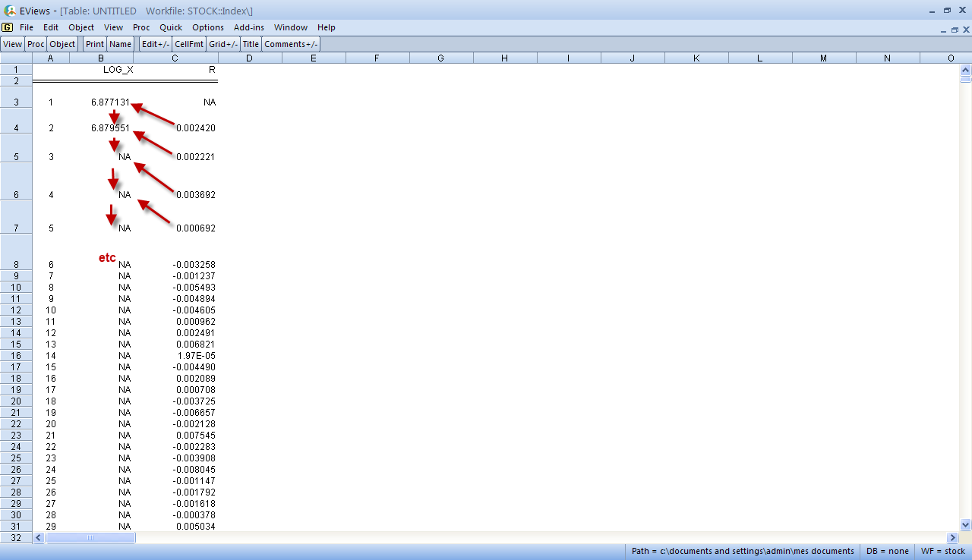Click the EViews application icon in title bar
The height and width of the screenshot is (560, 972).
coord(9,11)
